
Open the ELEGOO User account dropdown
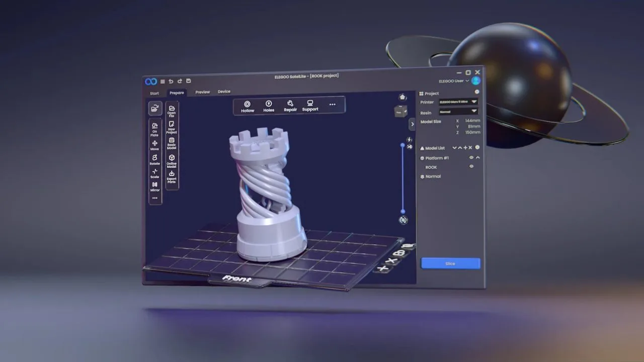pos(454,81)
